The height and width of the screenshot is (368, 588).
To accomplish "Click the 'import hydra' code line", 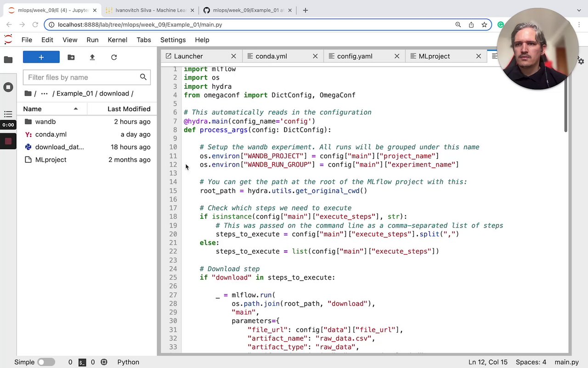I will (208, 86).
